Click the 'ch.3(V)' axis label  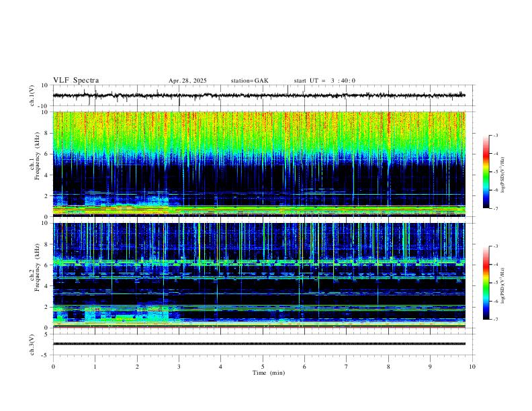(32, 345)
